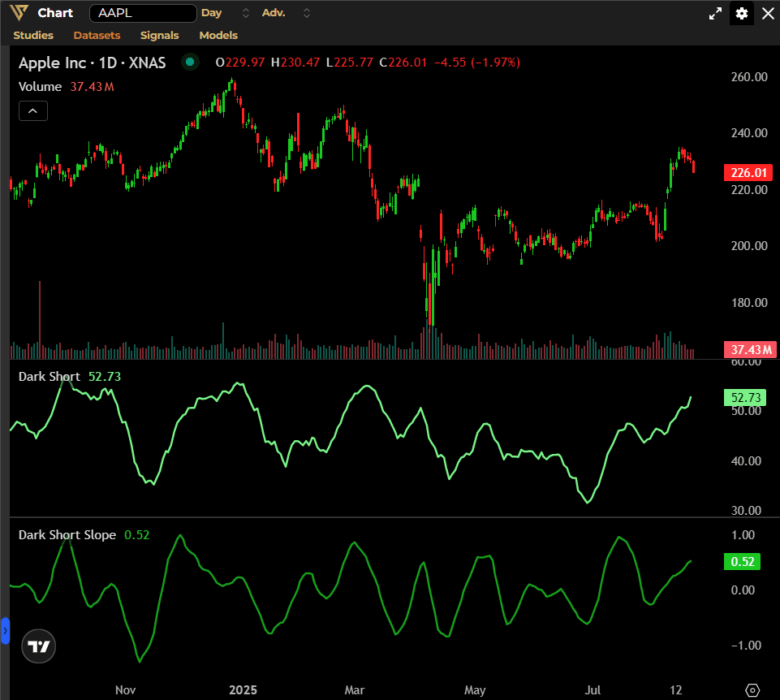The height and width of the screenshot is (700, 780).
Task: Open the blue side panel handle
Action: (5, 631)
